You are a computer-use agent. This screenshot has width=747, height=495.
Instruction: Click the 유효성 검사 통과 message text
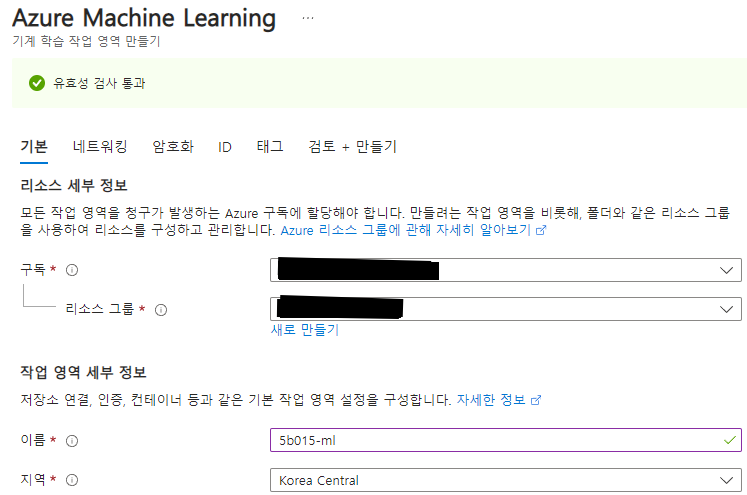pyautogui.click(x=99, y=83)
